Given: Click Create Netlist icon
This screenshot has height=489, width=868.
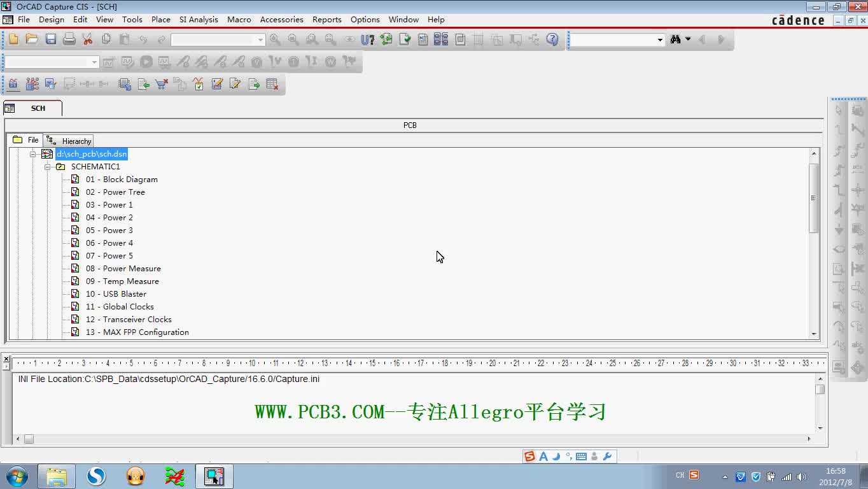Looking at the screenshot, I should click(x=423, y=39).
